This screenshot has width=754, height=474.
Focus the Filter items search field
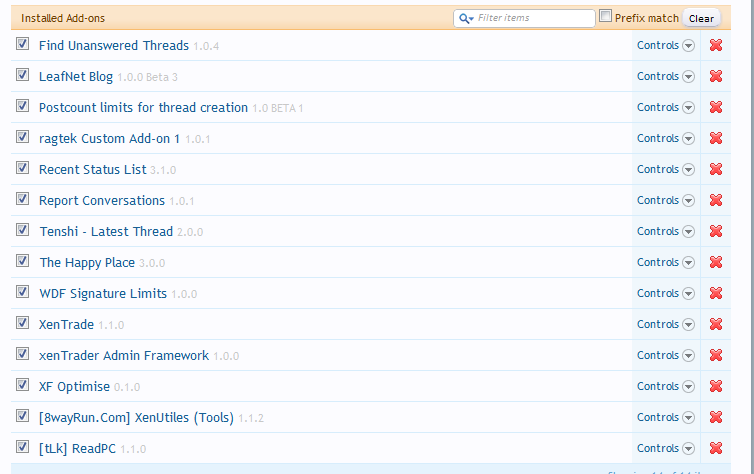[524, 18]
